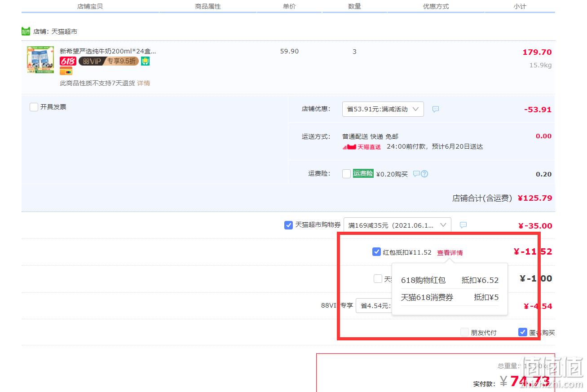Expand the 满169减35元 coupon dropdown

click(397, 225)
